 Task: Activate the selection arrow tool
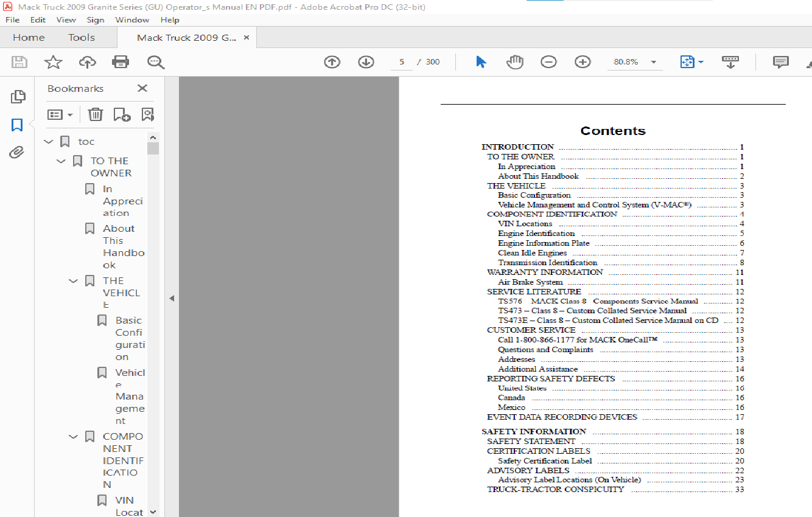481,62
